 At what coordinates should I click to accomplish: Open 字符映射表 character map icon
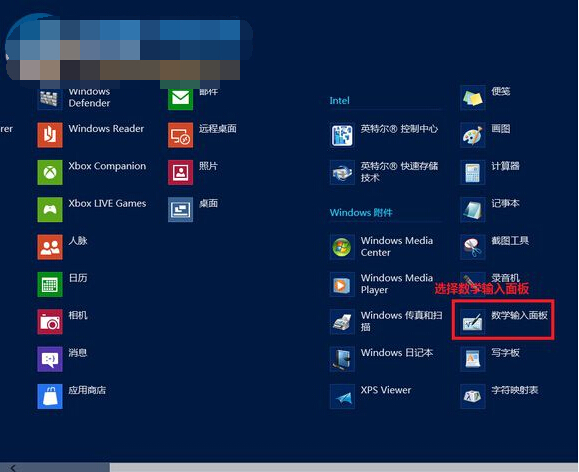tap(473, 396)
